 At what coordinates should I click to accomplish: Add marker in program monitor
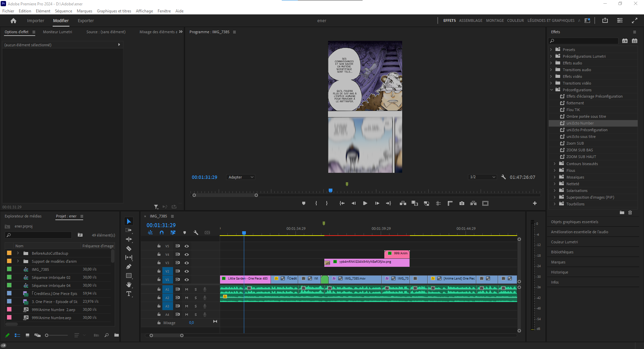point(304,203)
